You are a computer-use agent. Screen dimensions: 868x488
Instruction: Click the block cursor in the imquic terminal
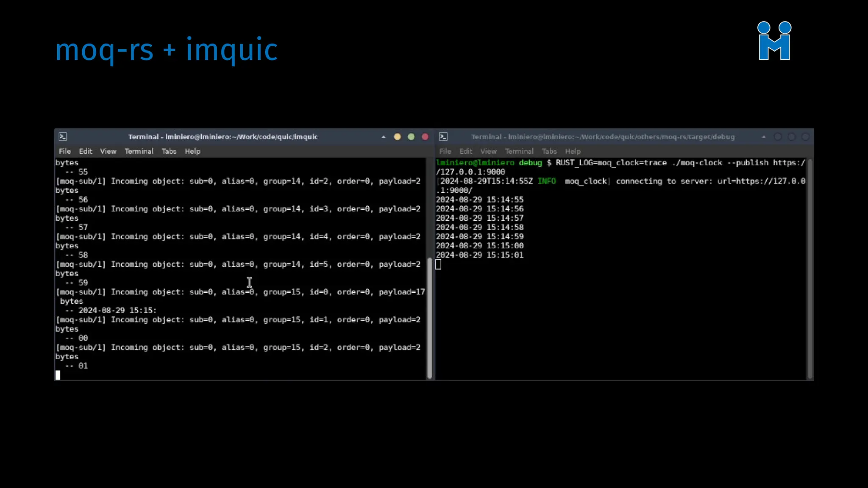(x=58, y=375)
